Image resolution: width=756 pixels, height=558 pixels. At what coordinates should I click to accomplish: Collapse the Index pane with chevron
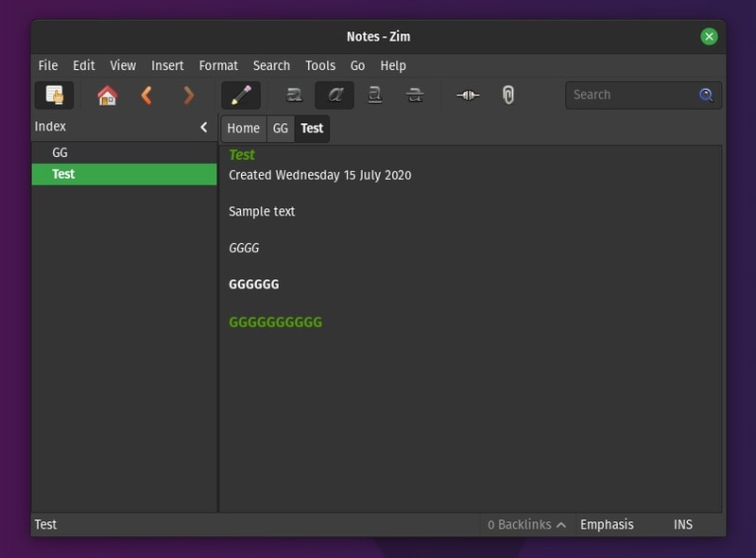[x=204, y=127]
